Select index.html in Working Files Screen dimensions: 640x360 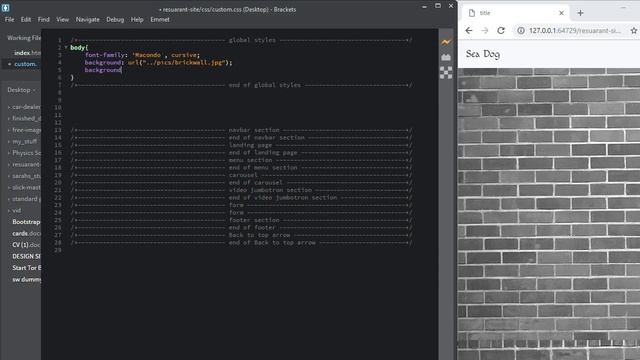[x=27, y=53]
